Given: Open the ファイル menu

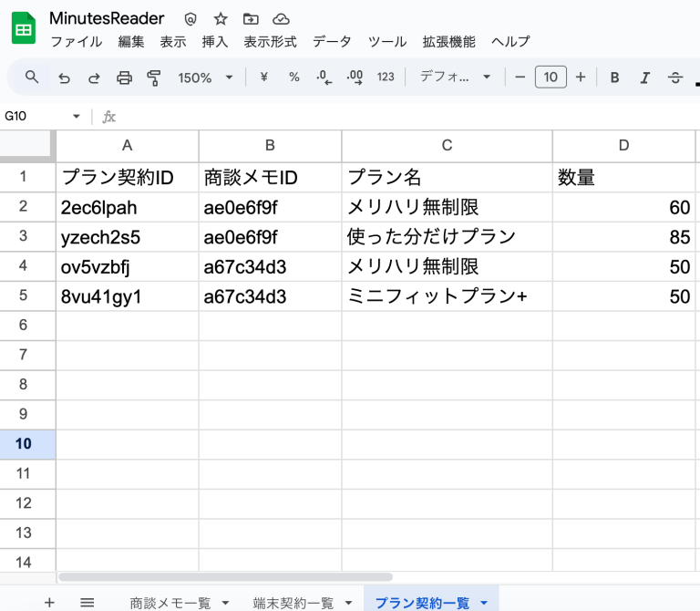Looking at the screenshot, I should 77,42.
